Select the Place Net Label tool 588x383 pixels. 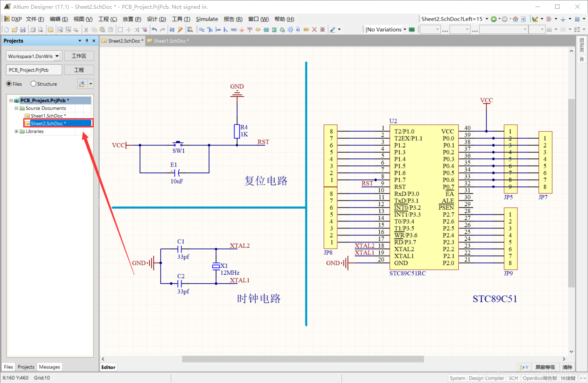[x=234, y=29]
